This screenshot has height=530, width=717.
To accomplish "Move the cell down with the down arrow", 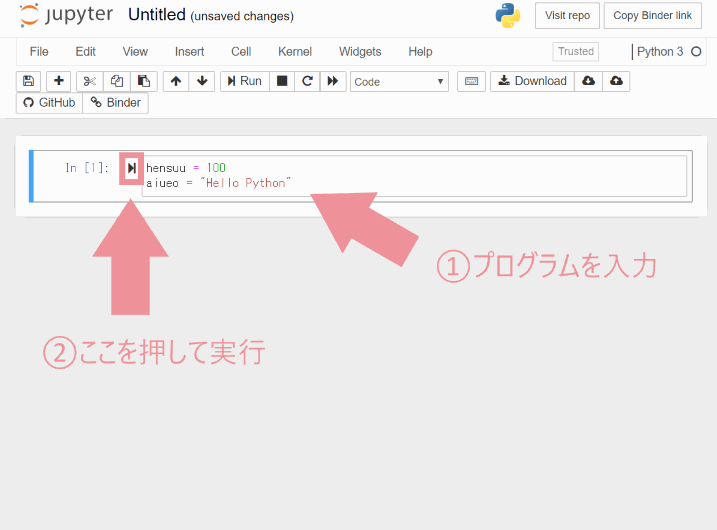I will click(202, 81).
